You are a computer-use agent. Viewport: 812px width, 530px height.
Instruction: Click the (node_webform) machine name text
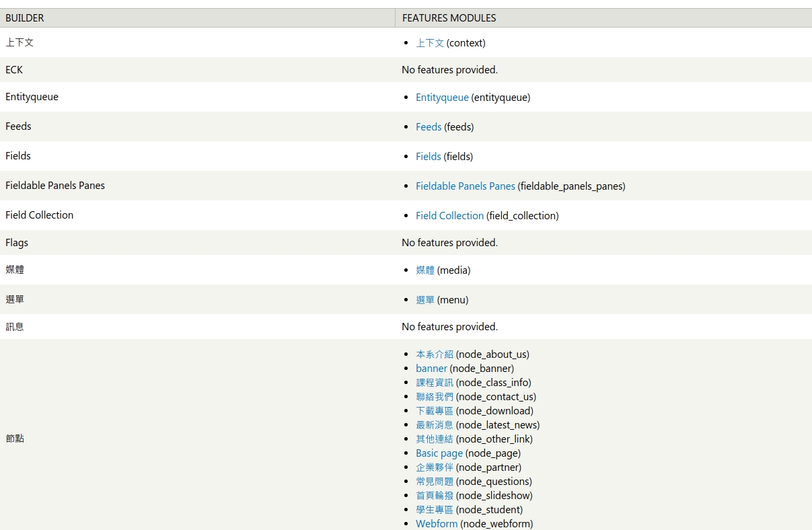point(496,524)
